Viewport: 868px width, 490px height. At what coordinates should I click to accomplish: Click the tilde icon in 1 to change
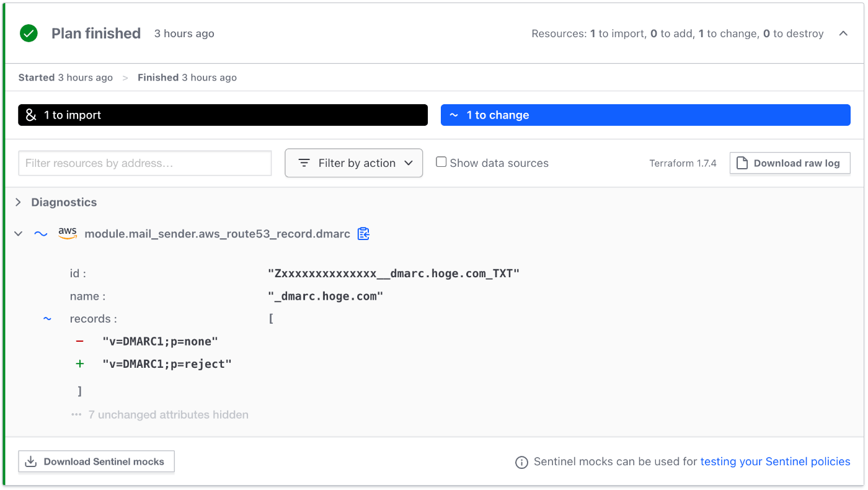click(x=454, y=115)
